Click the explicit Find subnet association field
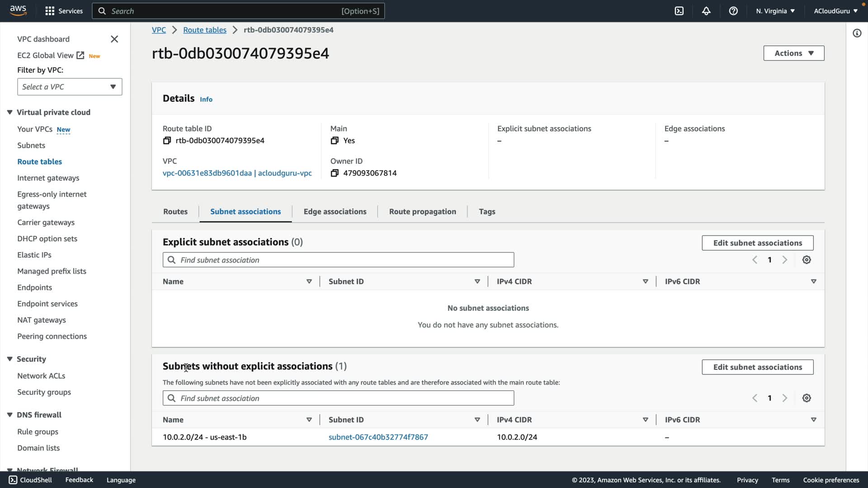 pyautogui.click(x=338, y=260)
